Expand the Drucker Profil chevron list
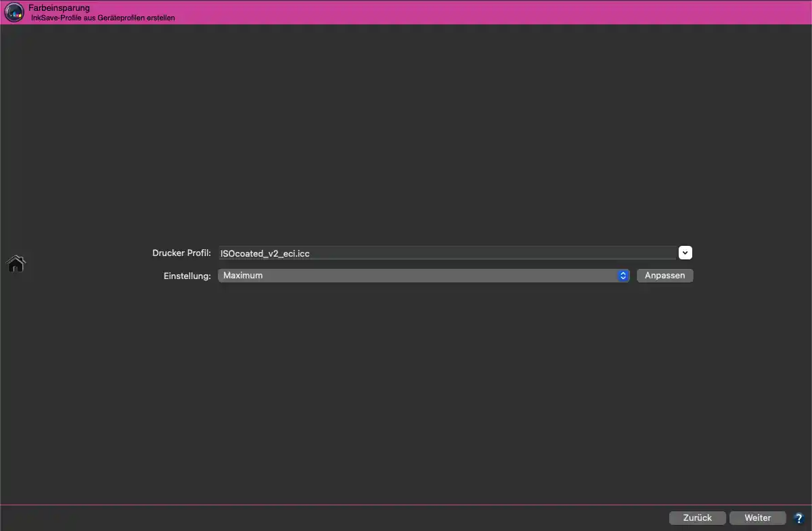 pyautogui.click(x=685, y=253)
